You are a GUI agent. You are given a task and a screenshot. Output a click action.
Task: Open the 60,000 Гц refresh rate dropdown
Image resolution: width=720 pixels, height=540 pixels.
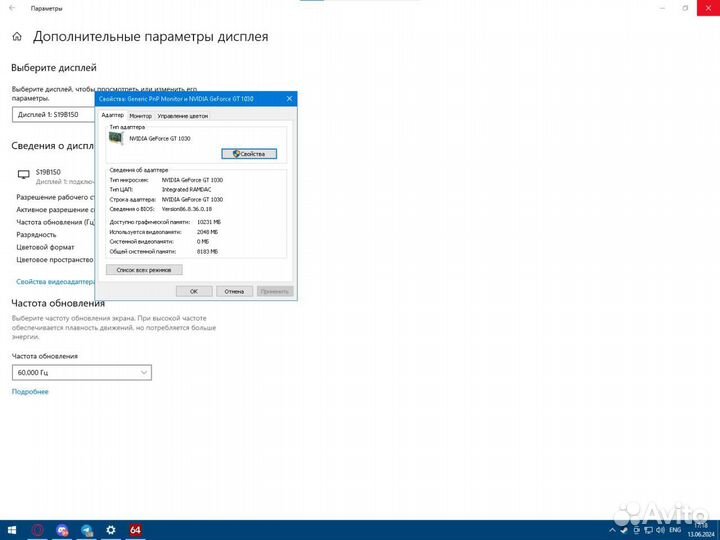tap(82, 372)
